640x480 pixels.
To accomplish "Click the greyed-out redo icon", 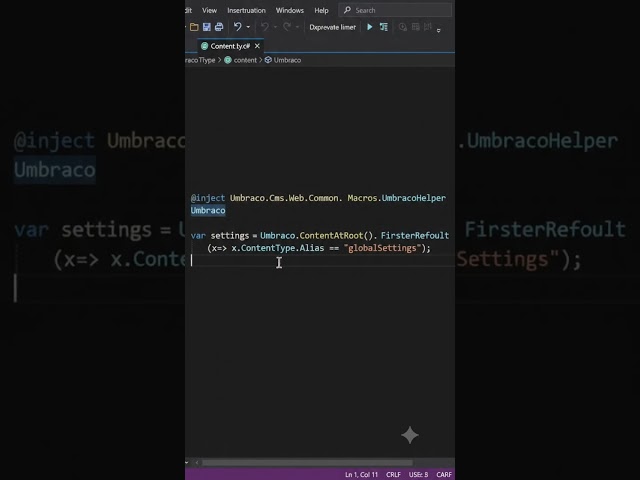I will click(x=287, y=27).
